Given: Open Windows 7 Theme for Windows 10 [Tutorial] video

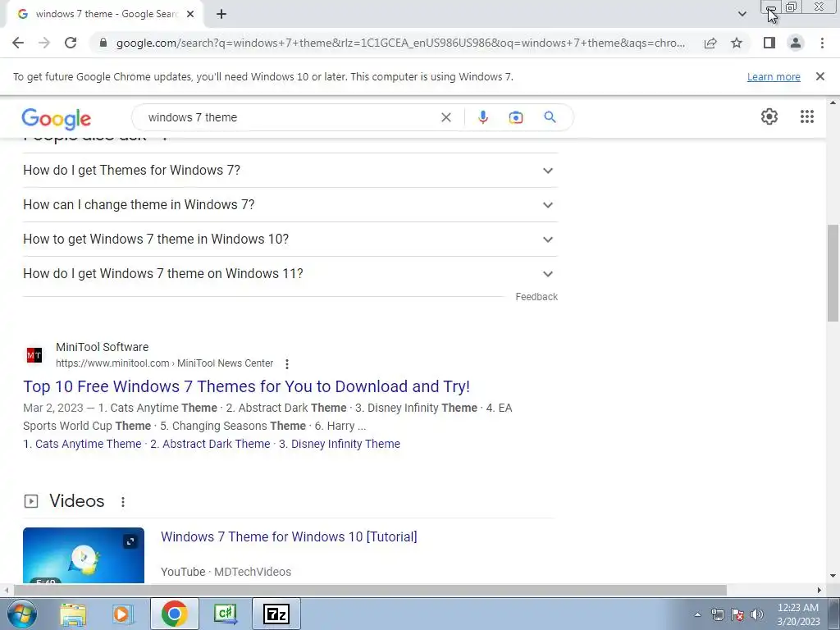Looking at the screenshot, I should pos(289,536).
